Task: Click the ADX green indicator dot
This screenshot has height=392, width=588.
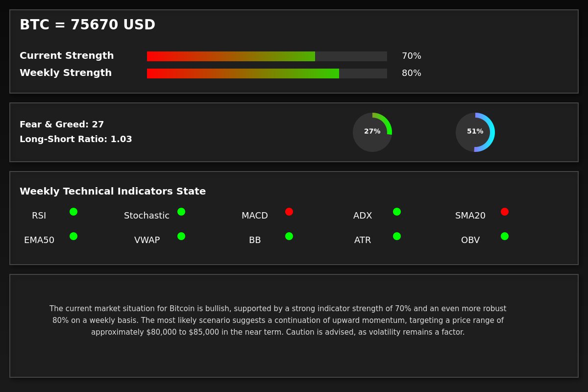Action: (x=397, y=212)
